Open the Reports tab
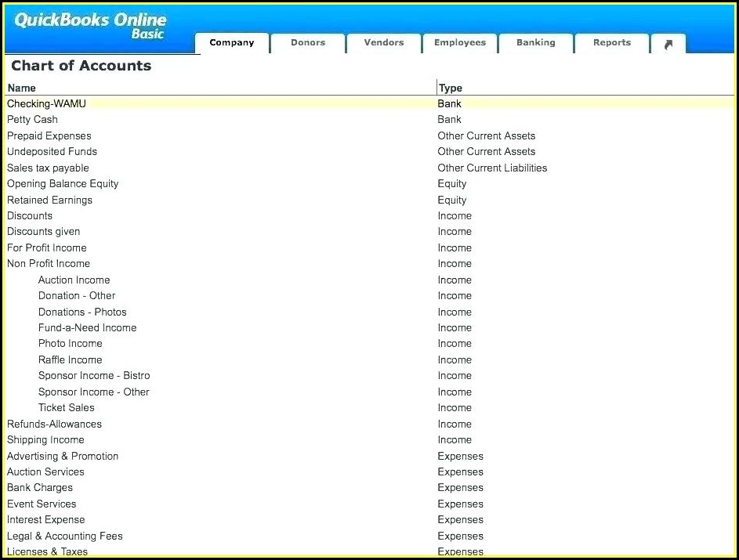The image size is (739, 560). [x=612, y=43]
